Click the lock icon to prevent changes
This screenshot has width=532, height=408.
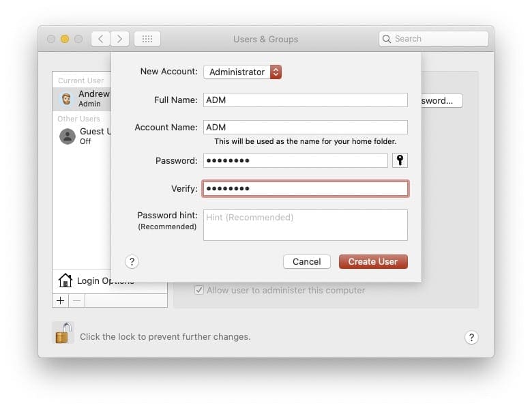63,333
